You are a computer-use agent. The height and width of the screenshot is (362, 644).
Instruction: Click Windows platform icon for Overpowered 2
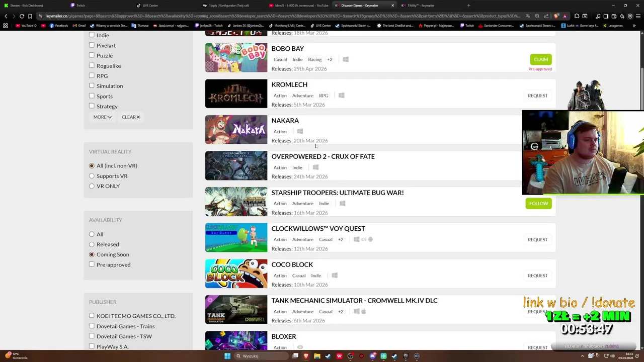pos(316,167)
